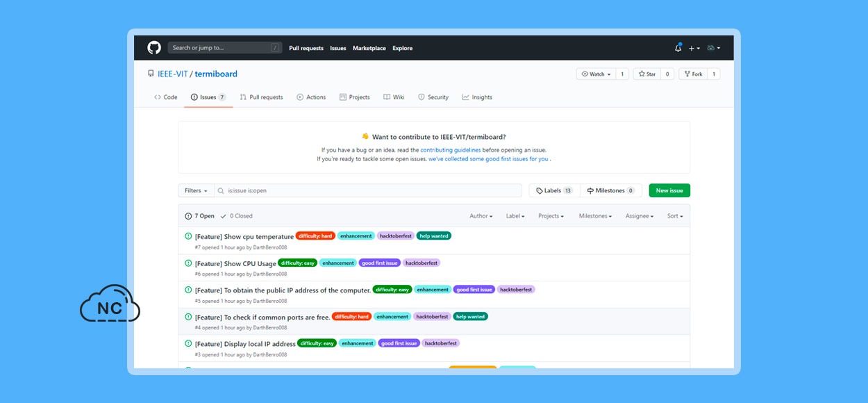The image size is (868, 403).
Task: Open Explore in top navigation
Action: [x=403, y=48]
